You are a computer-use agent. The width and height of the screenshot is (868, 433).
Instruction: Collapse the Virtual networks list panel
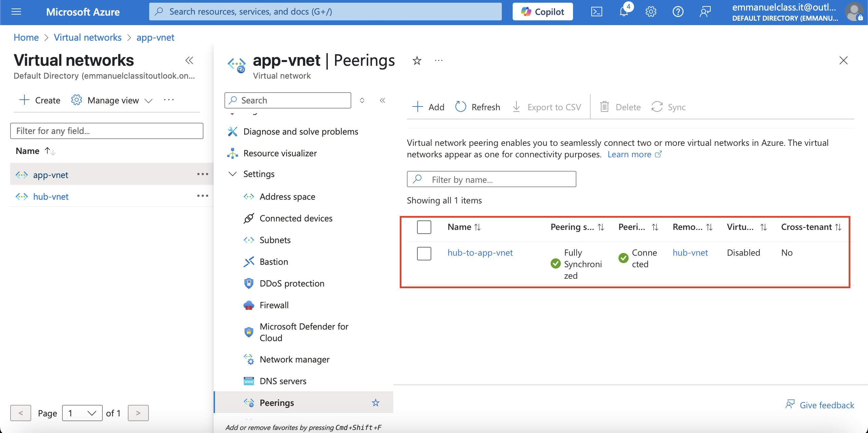[x=189, y=60]
